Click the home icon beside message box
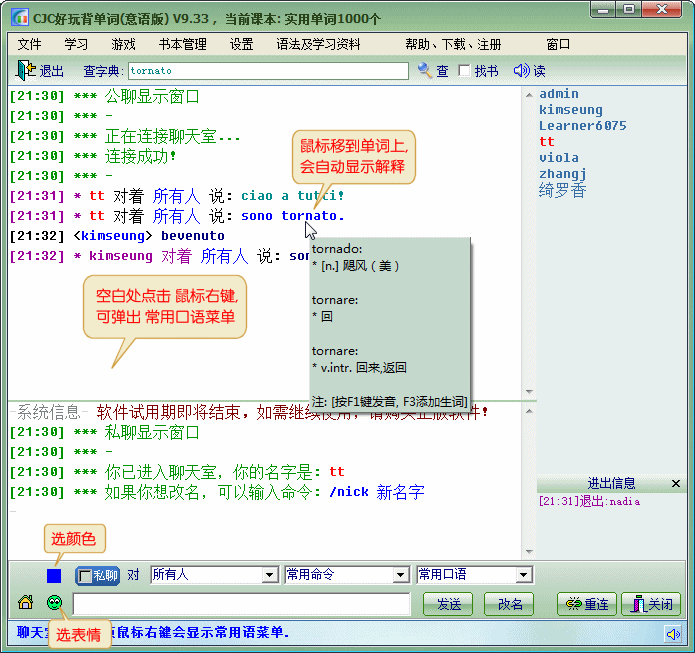Image resolution: width=695 pixels, height=653 pixels. (x=26, y=603)
